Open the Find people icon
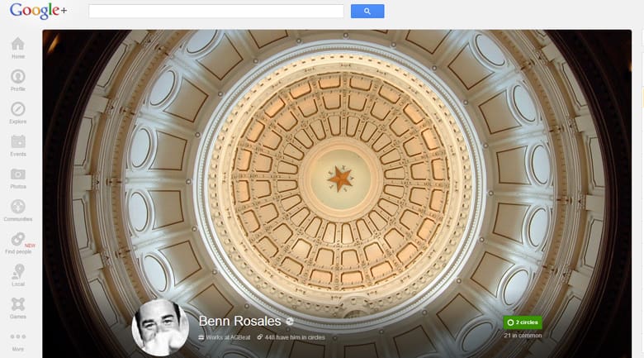This screenshot has height=358, width=644. point(17,241)
